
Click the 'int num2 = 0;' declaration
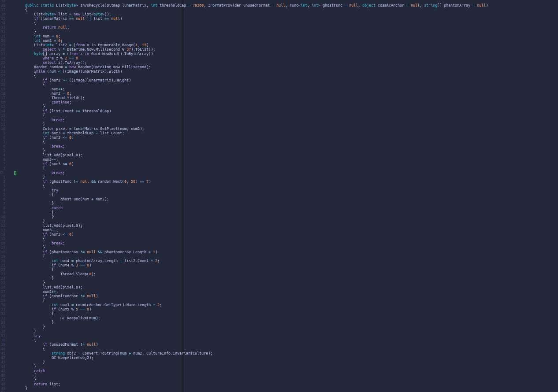point(48,41)
